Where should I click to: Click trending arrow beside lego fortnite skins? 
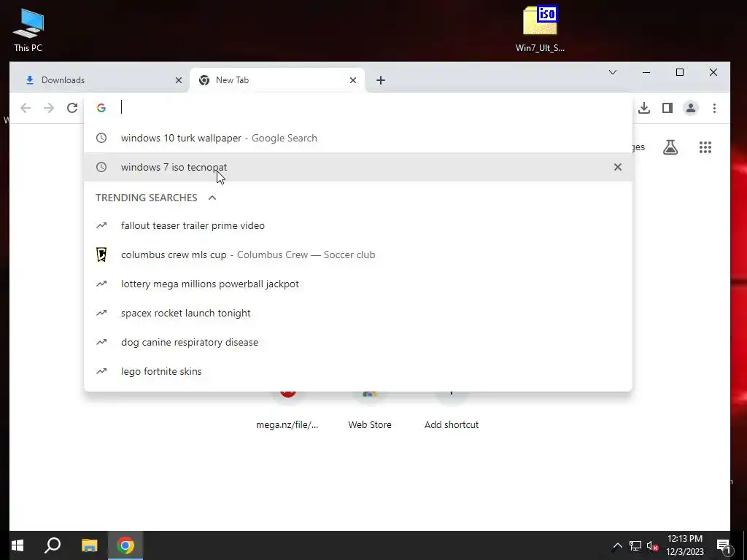(x=101, y=371)
